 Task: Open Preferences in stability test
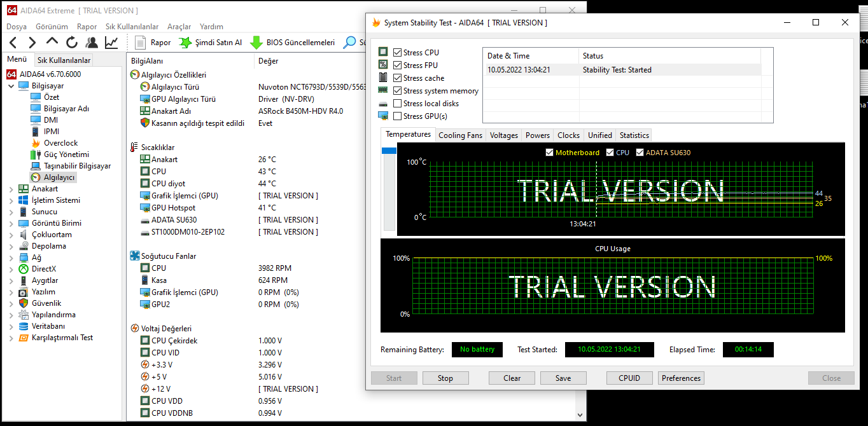[x=681, y=378]
